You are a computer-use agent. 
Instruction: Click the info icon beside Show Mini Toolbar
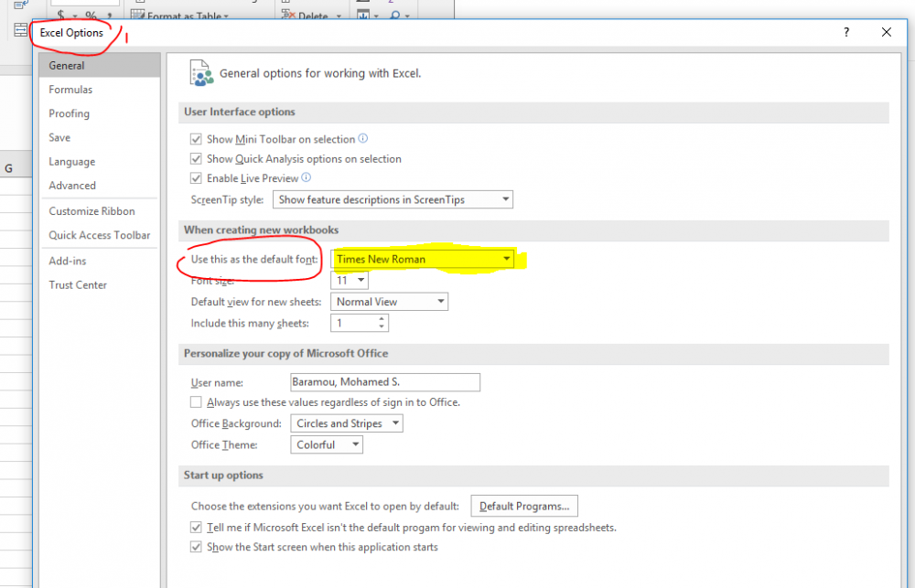tap(363, 139)
